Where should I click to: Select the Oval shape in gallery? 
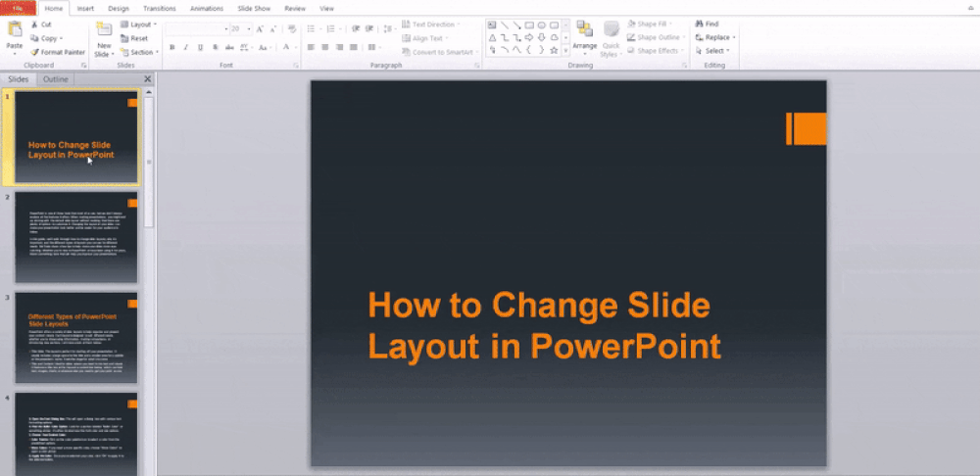(x=542, y=25)
